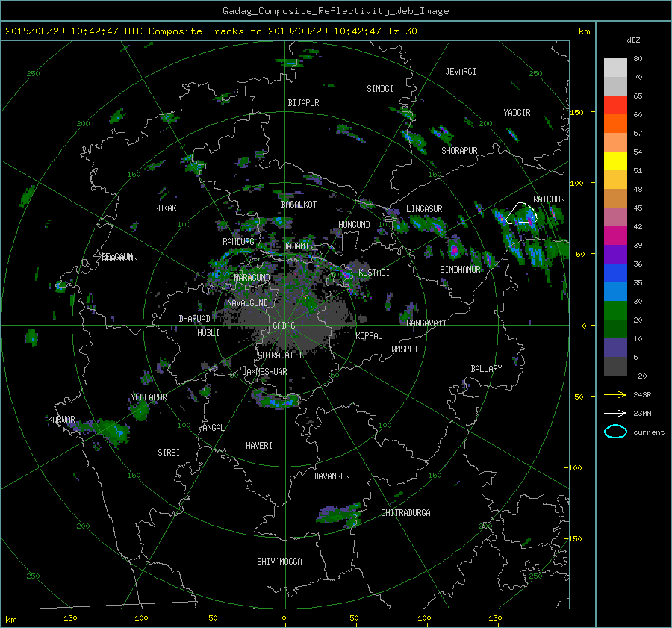672x628 pixels.
Task: Select the magenta 39 dBZ color swatch
Action: point(615,236)
